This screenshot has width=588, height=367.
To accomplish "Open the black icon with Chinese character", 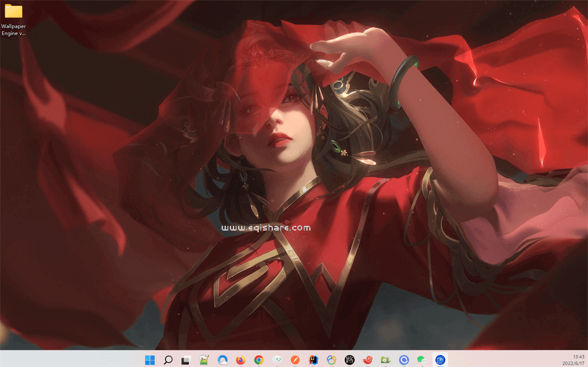I will click(348, 359).
